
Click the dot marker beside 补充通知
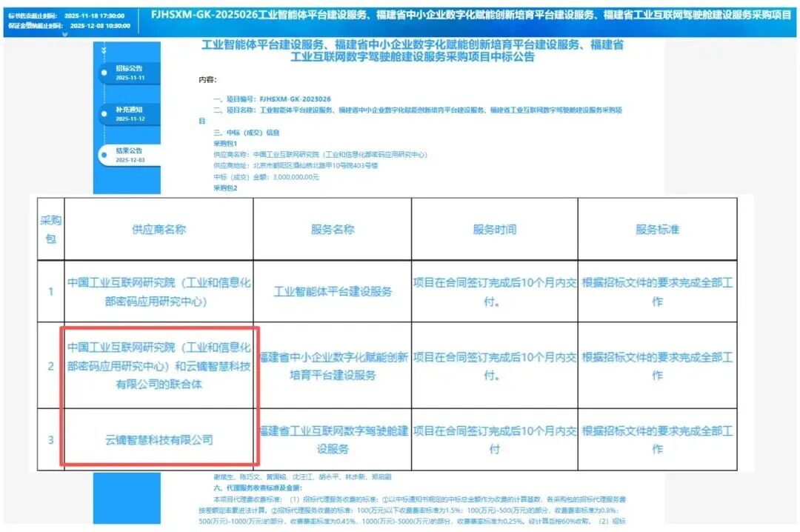104,114
